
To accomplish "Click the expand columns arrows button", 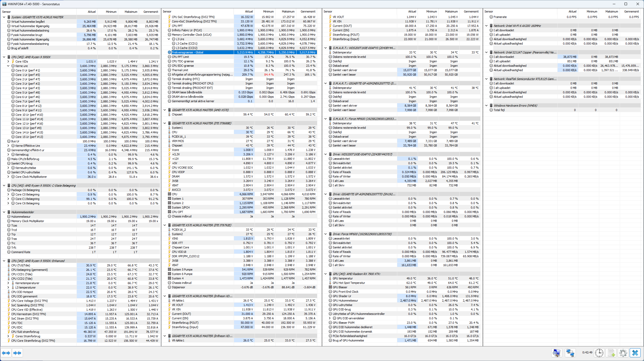I will [6, 353].
